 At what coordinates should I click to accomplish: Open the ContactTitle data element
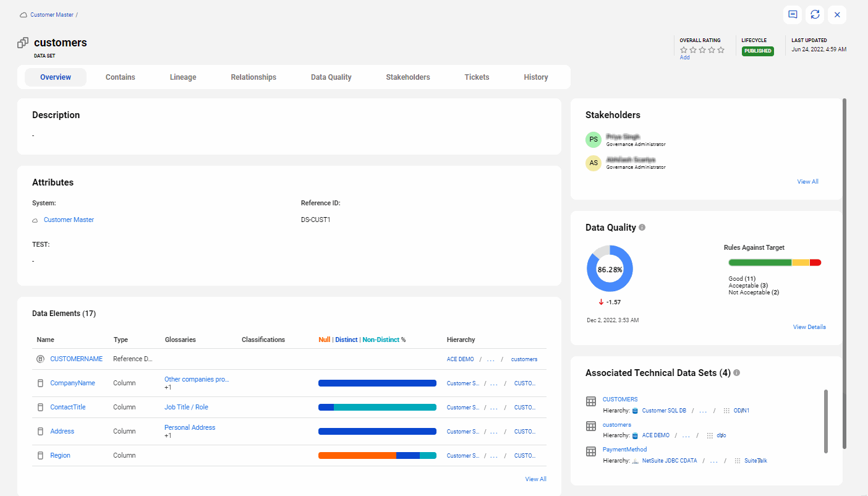coord(68,407)
